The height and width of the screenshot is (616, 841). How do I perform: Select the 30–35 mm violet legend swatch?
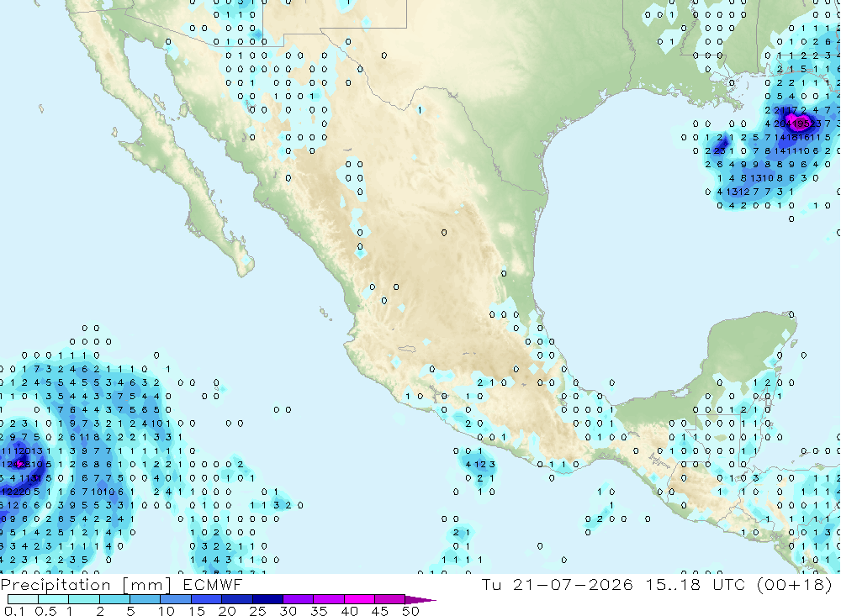pos(298,599)
